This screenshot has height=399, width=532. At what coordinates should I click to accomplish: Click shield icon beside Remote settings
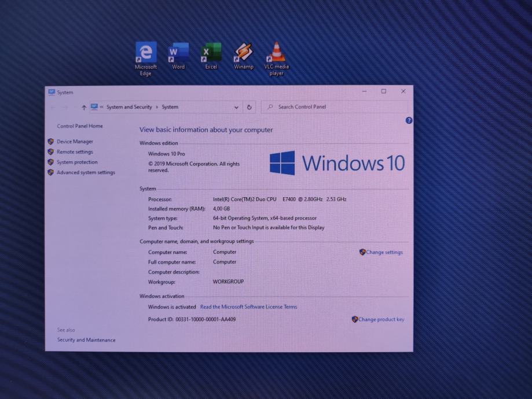[x=51, y=152]
